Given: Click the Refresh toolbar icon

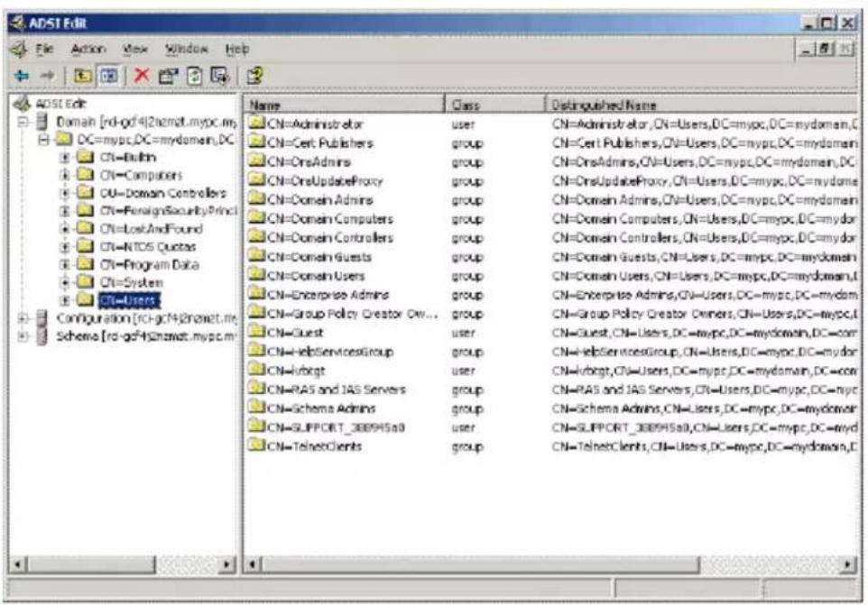Looking at the screenshot, I should click(194, 75).
